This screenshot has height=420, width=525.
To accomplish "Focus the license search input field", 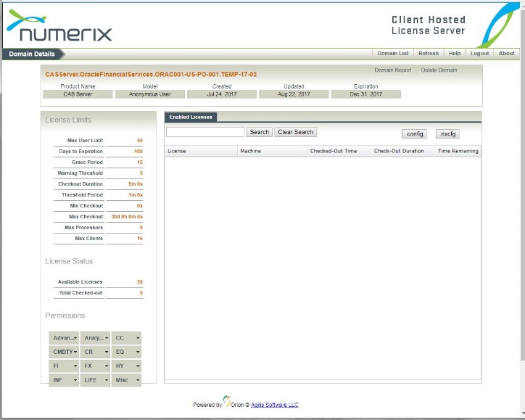I will (205, 132).
